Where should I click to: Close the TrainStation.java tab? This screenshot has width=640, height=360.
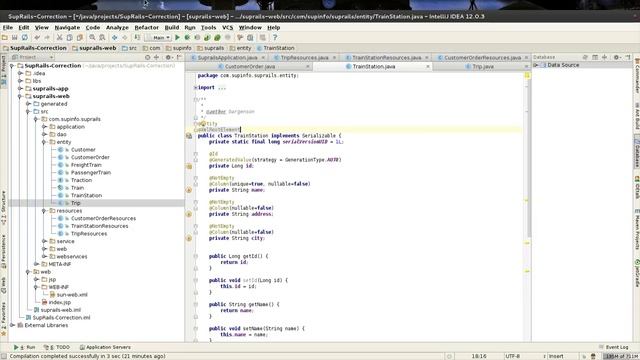pos(428,67)
